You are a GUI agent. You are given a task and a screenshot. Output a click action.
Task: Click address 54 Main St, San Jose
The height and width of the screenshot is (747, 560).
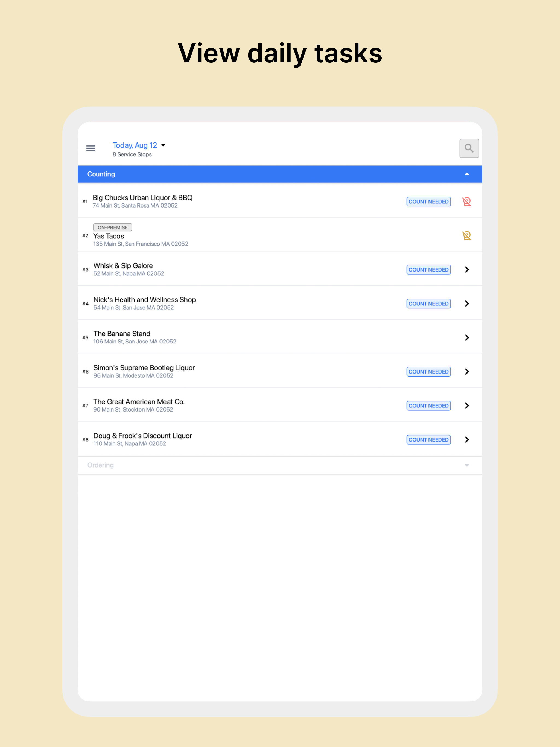tap(133, 308)
